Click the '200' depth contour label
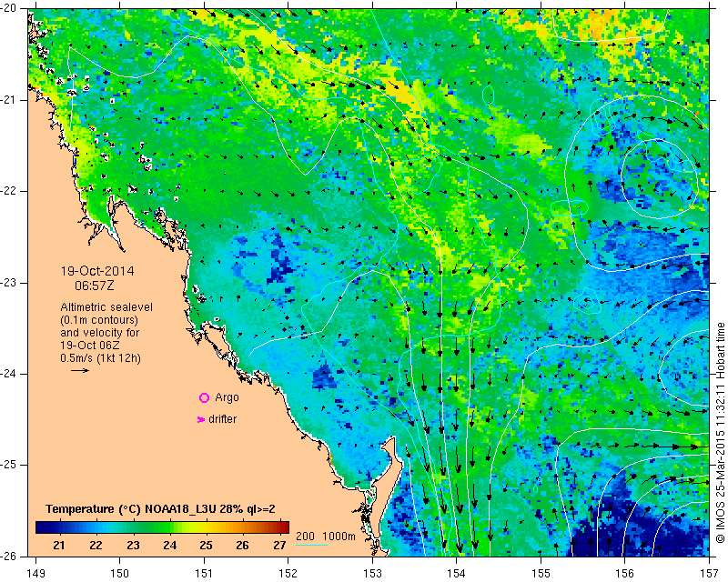This screenshot has width=728, height=582. pyautogui.click(x=305, y=537)
